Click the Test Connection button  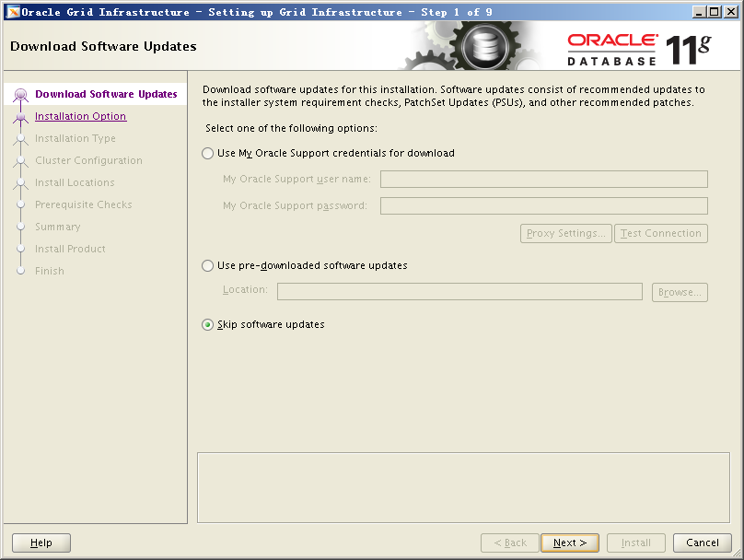[661, 234]
